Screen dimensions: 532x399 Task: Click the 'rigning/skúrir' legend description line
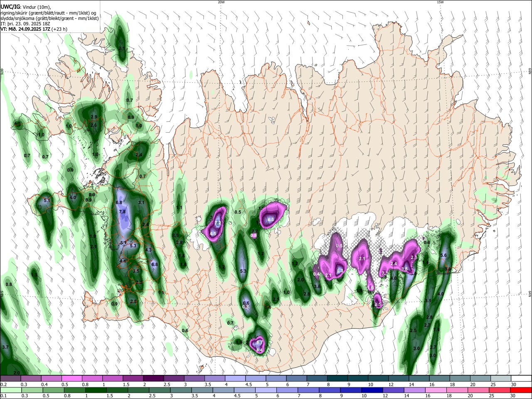click(x=49, y=12)
